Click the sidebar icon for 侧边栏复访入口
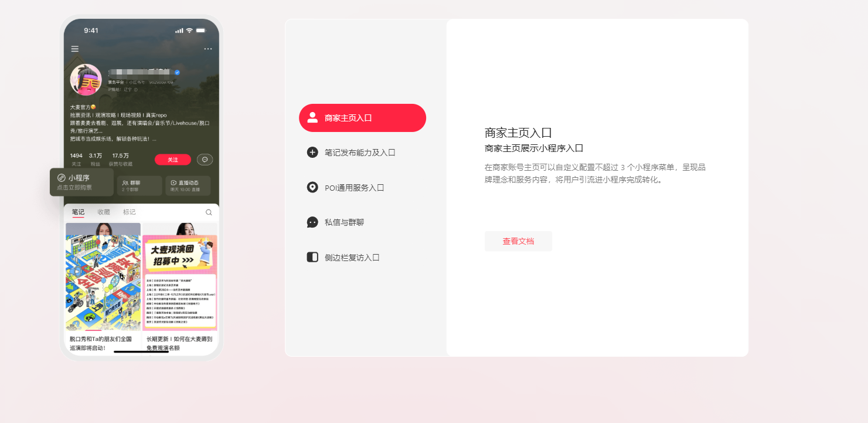Image resolution: width=868 pixels, height=423 pixels. [x=312, y=257]
